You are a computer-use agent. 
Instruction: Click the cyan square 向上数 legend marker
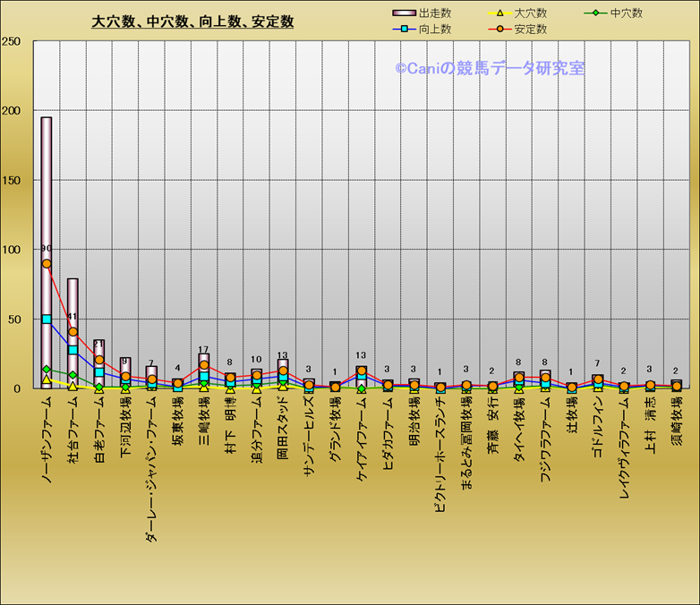click(x=405, y=30)
